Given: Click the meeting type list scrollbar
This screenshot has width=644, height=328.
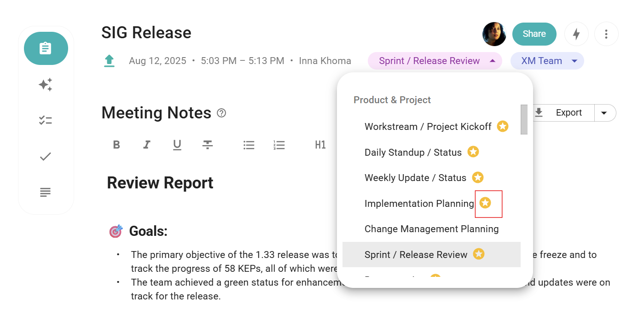Looking at the screenshot, I should tap(524, 120).
